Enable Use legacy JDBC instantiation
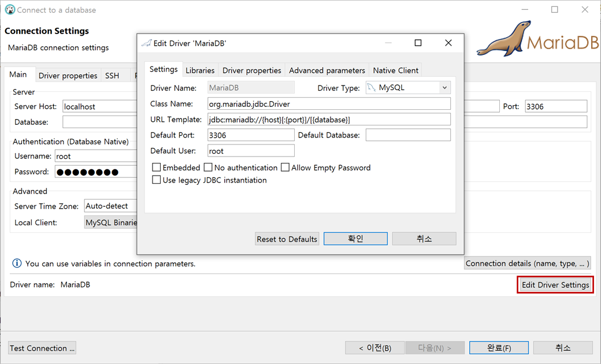 pyautogui.click(x=157, y=180)
